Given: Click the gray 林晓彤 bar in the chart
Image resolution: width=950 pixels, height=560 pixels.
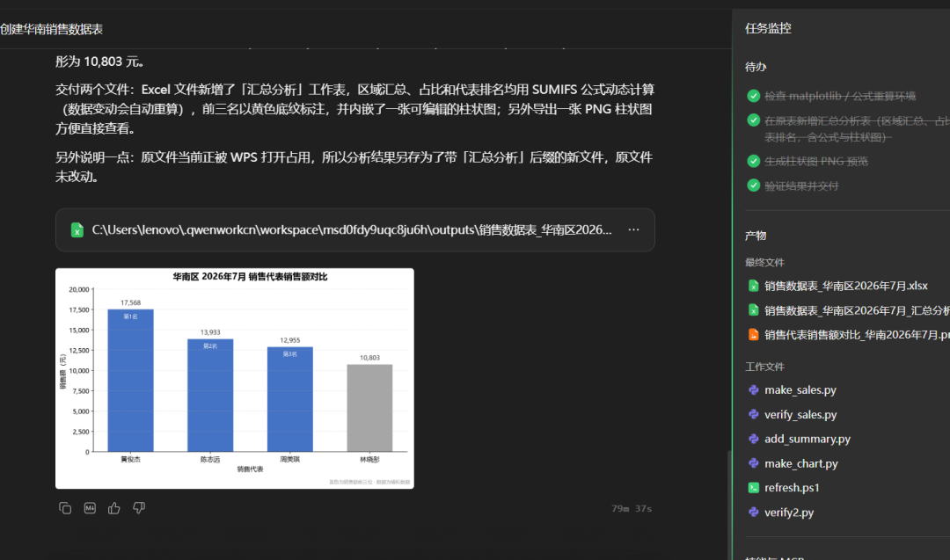Looking at the screenshot, I should click(369, 408).
